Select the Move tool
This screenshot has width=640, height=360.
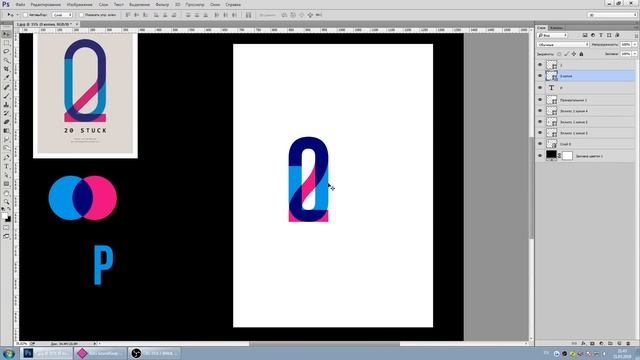click(6, 34)
